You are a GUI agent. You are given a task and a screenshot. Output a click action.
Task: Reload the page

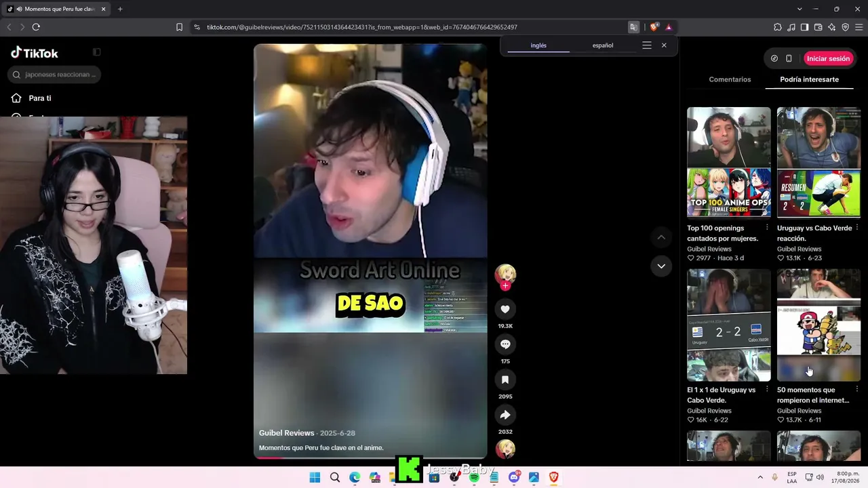click(x=36, y=27)
